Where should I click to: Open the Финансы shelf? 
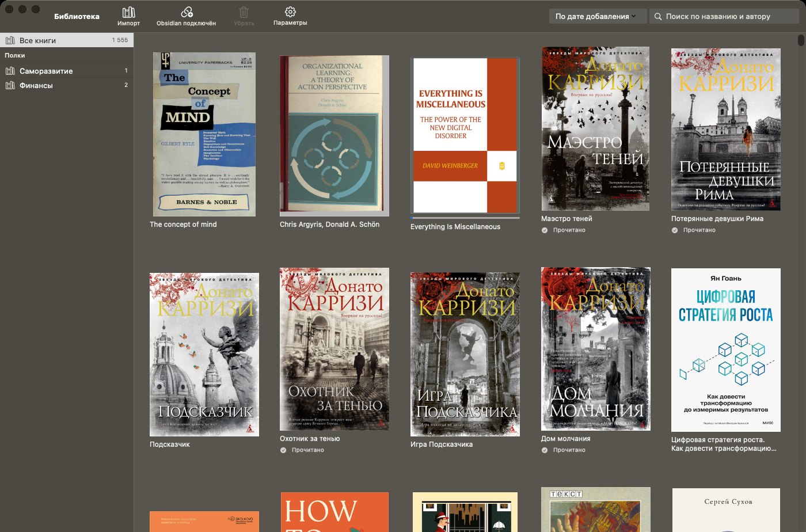67,85
